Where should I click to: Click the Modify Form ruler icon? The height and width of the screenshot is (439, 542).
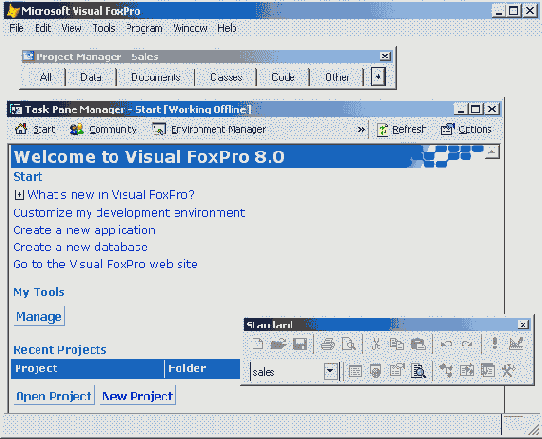(516, 343)
